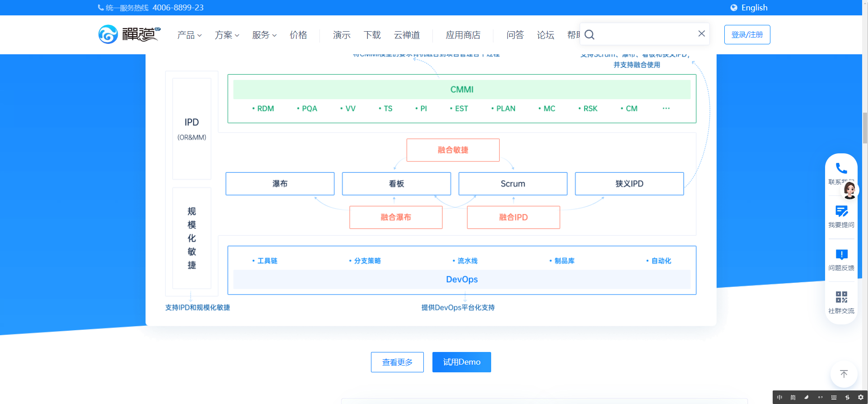The image size is (868, 404).
Task: Open the 问答 menu item
Action: click(x=515, y=35)
